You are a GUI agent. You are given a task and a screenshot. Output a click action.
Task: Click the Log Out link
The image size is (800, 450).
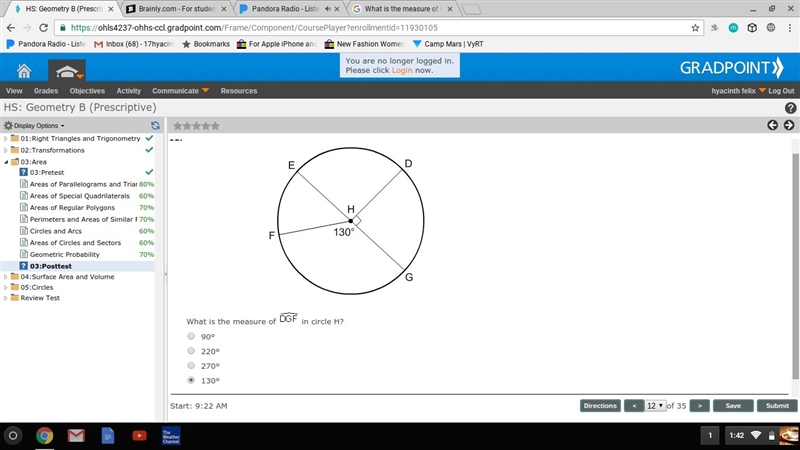[x=781, y=91]
